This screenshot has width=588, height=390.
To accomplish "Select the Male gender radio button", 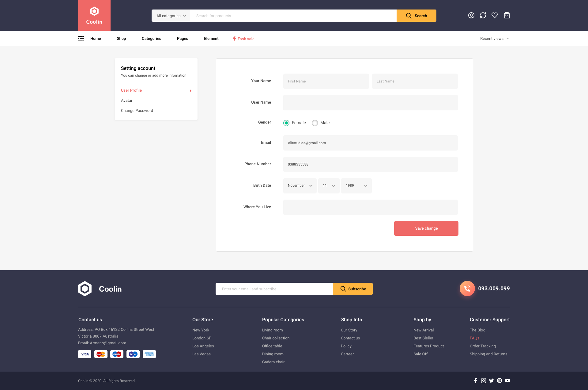I will 315,123.
